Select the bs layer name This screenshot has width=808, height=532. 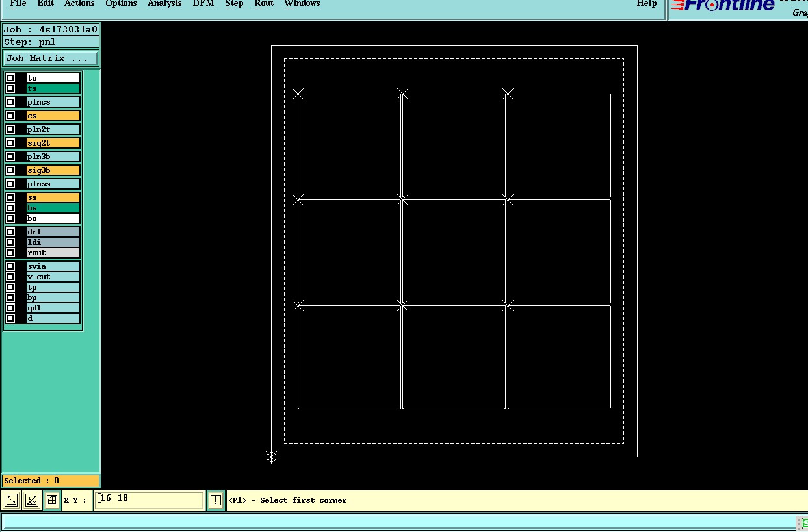pyautogui.click(x=53, y=208)
